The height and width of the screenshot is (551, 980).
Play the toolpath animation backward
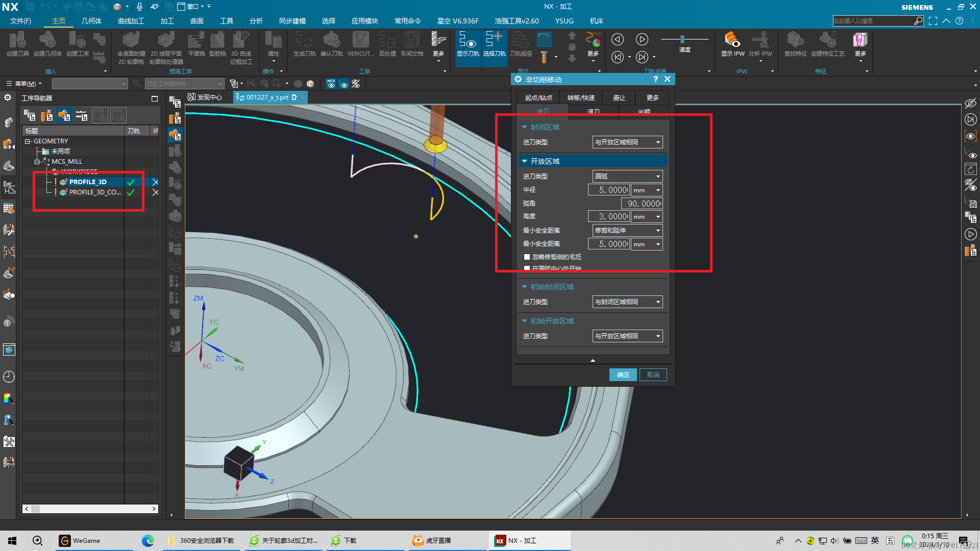(618, 39)
